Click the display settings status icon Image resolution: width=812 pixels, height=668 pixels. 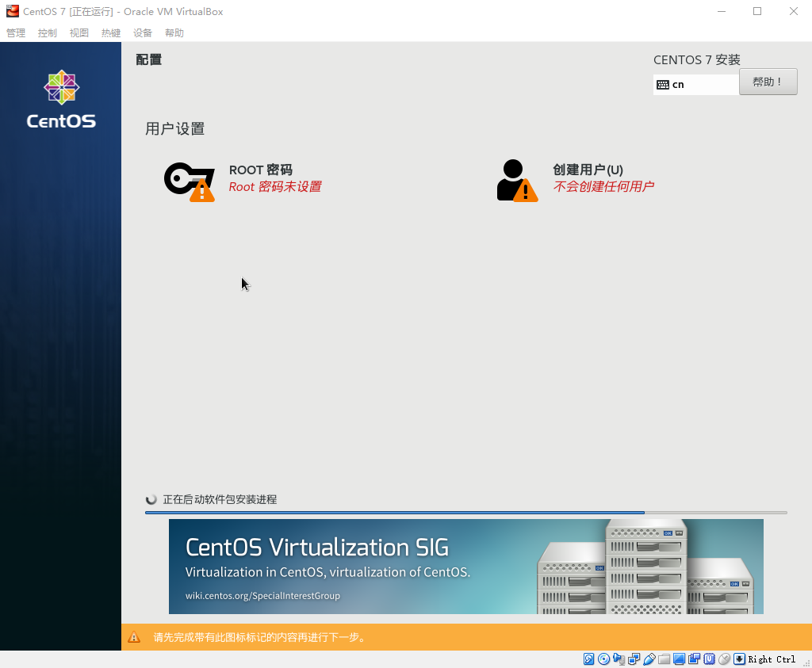coord(679,658)
